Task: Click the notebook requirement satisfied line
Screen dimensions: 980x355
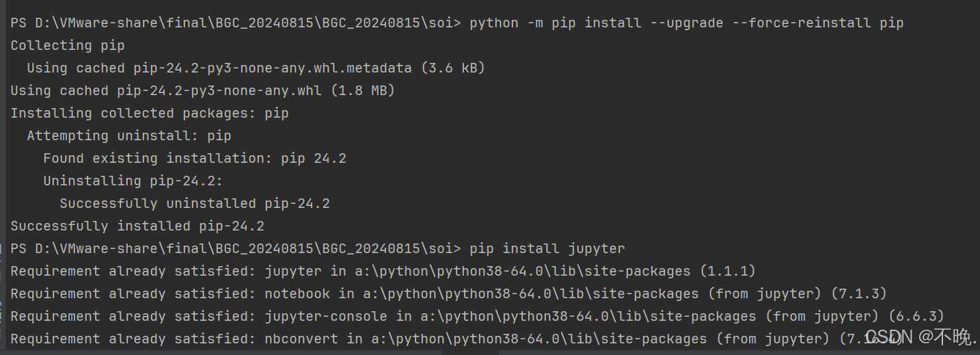Action: tap(449, 293)
